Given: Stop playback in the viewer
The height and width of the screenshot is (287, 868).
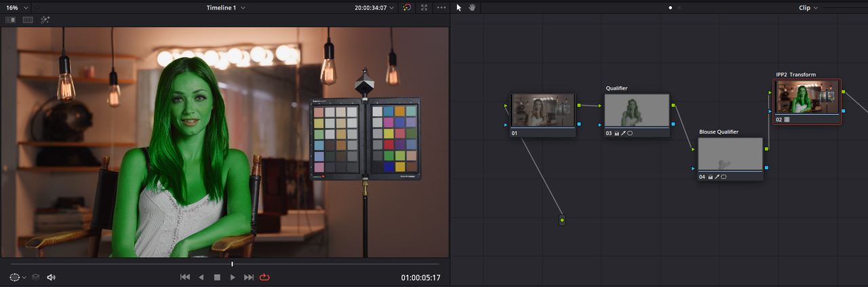Looking at the screenshot, I should [217, 277].
